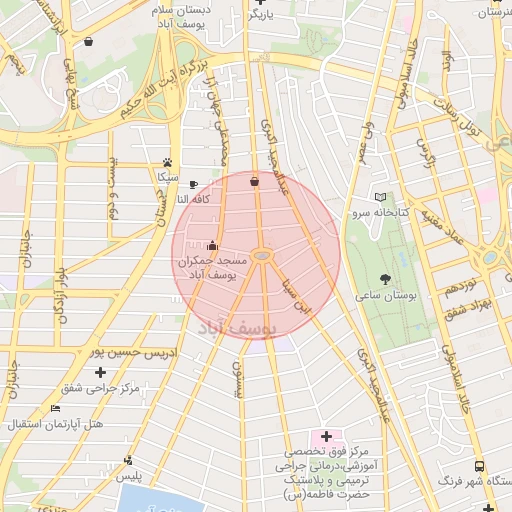Select the central roundabout inside the red circle
This screenshot has height=512, width=512.
pyautogui.click(x=262, y=256)
